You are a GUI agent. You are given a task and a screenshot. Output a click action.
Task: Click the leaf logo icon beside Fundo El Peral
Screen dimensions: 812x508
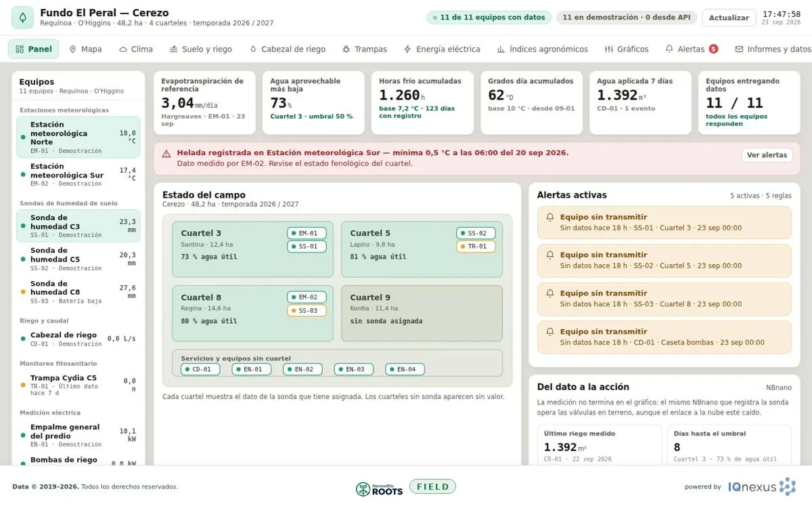pyautogui.click(x=22, y=18)
